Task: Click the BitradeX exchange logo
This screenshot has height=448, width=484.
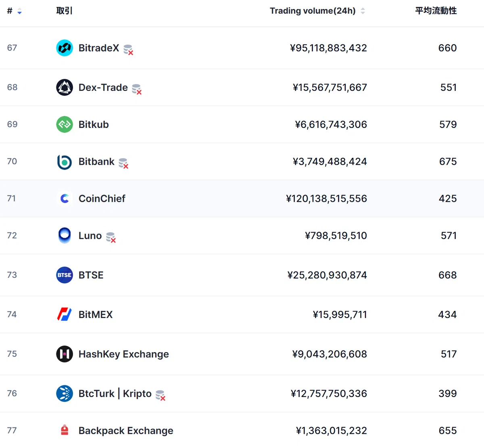Action: point(65,48)
